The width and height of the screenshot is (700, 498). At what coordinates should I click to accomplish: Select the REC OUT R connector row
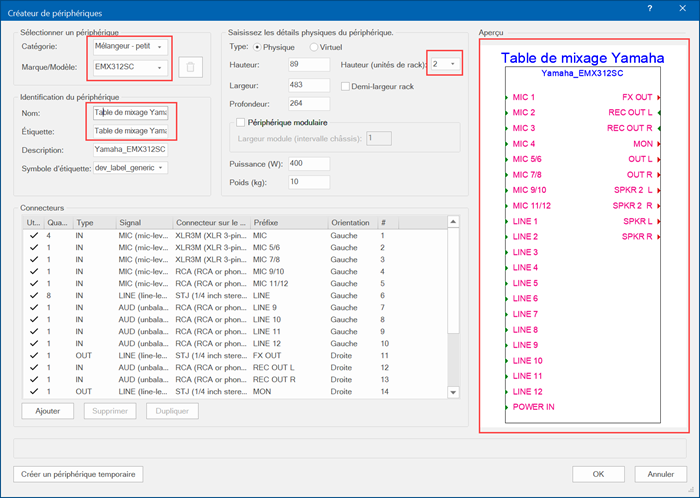click(235, 379)
